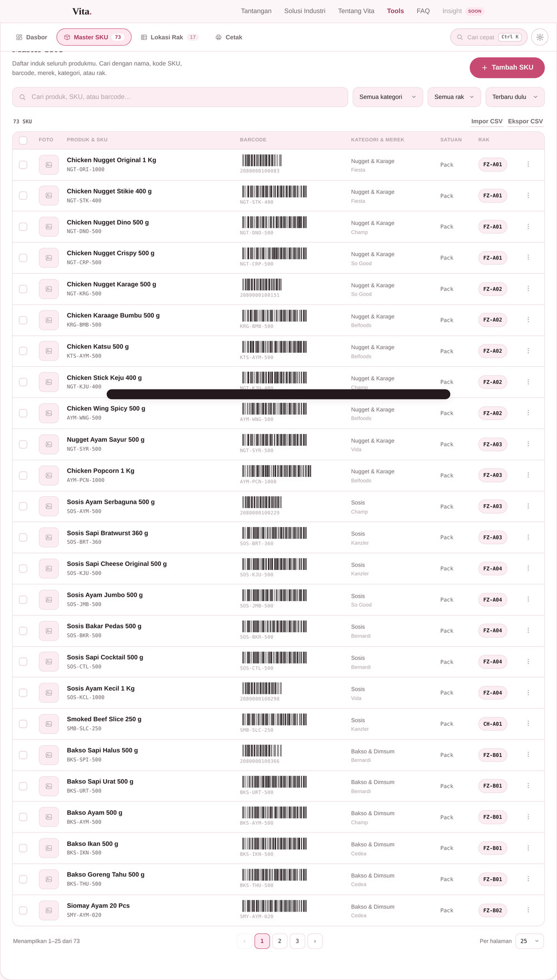557x980 pixels.
Task: Click the Tambah SKU button
Action: (x=507, y=67)
